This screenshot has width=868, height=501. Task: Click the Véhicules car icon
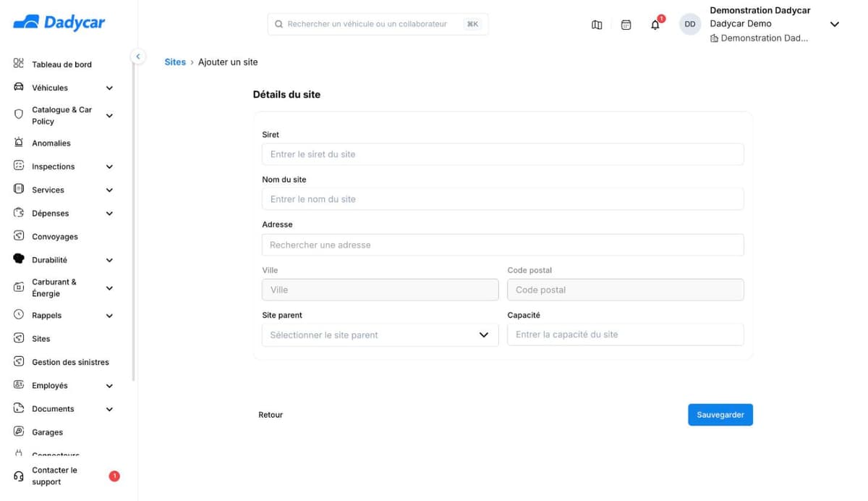point(19,88)
